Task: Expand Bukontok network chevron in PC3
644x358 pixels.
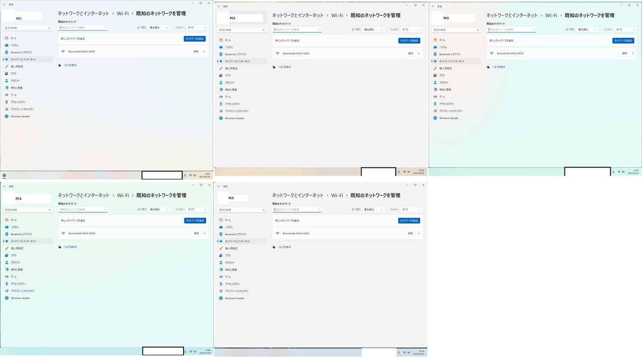Action: click(x=633, y=53)
